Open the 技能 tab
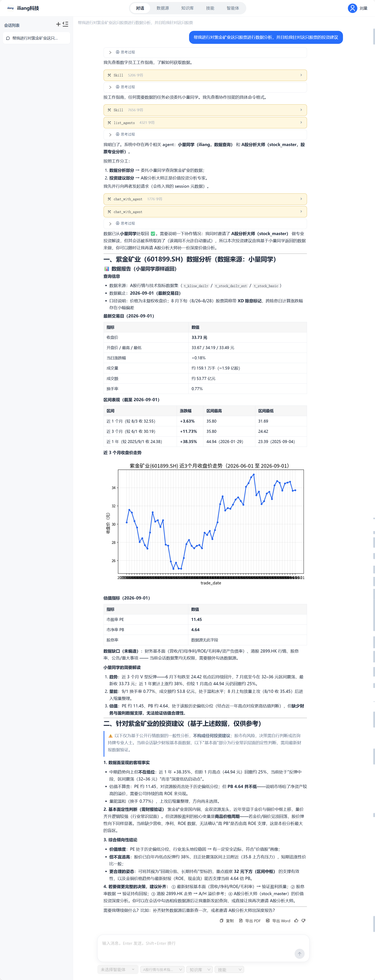375x980 pixels. [x=210, y=8]
